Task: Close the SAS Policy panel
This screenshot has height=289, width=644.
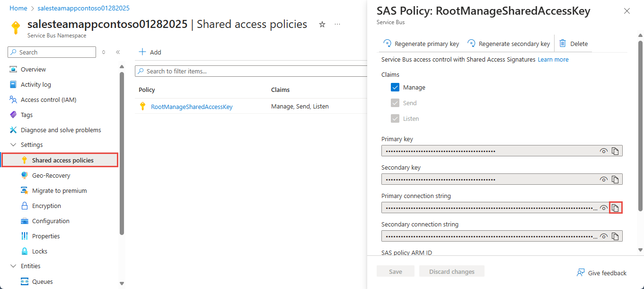Action: 627,11
